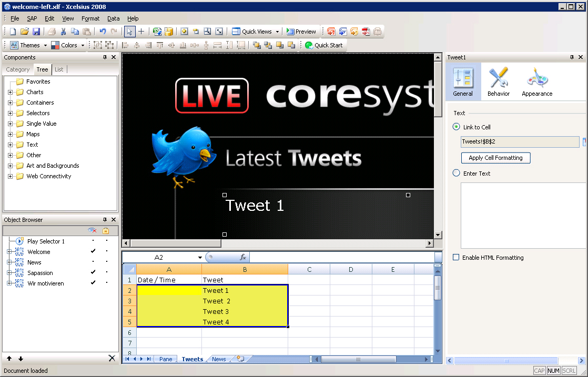Open Quick Start

(323, 45)
